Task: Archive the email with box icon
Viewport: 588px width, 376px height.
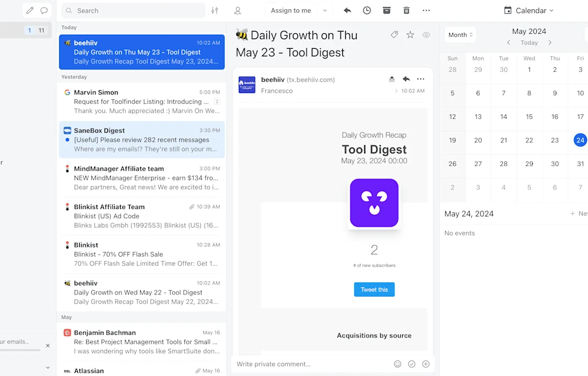Action: [386, 10]
